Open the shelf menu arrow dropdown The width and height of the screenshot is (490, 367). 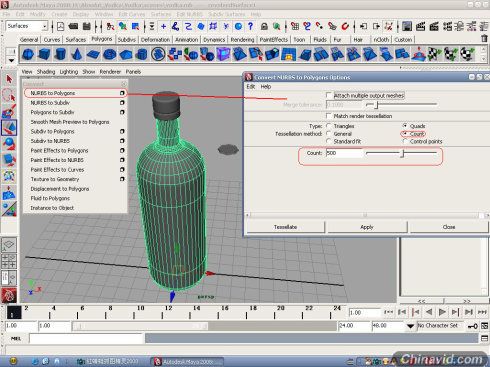(x=11, y=60)
